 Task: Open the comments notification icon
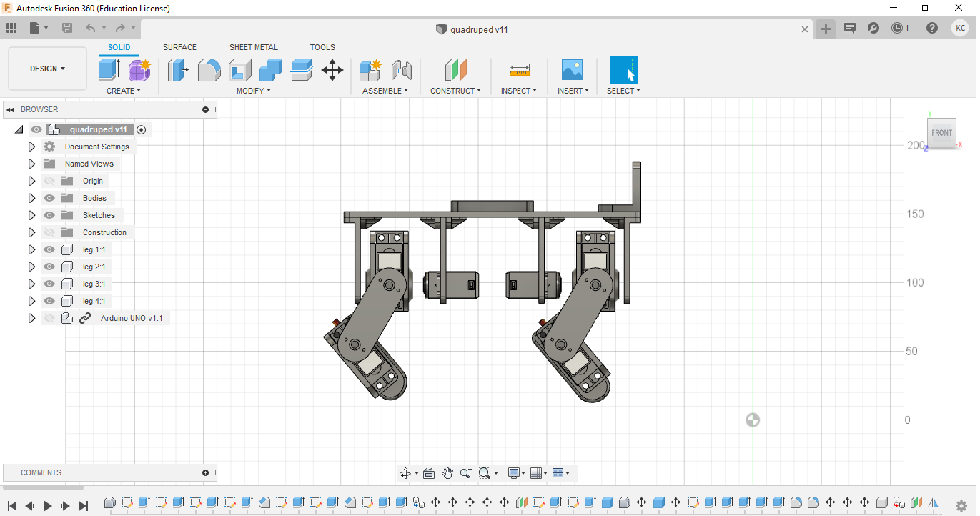click(x=850, y=28)
